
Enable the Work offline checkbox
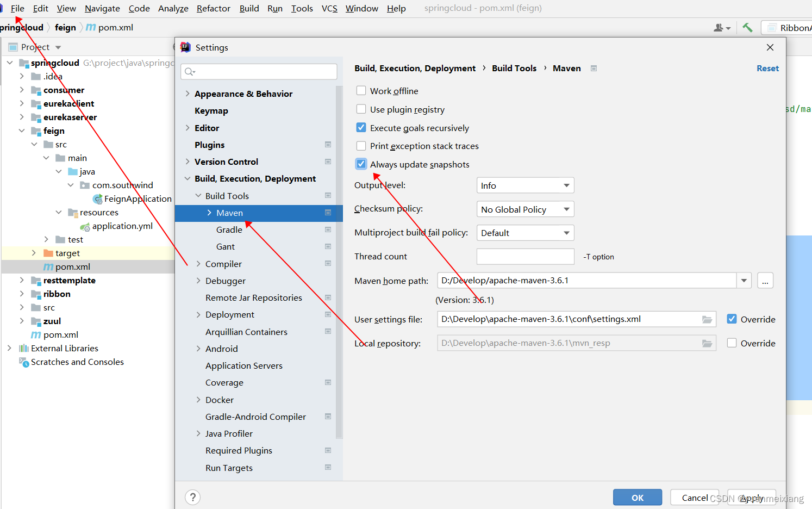pyautogui.click(x=361, y=90)
